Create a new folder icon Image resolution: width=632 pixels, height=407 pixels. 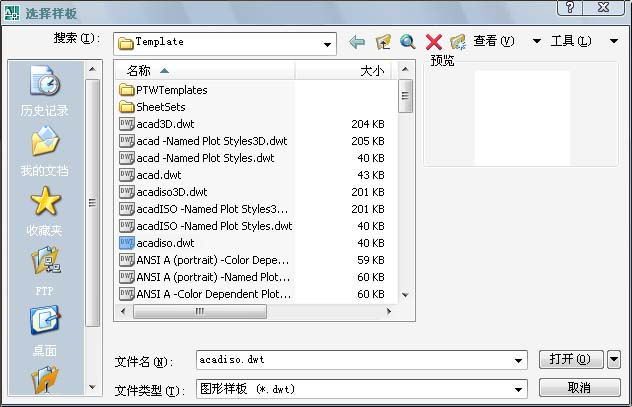(458, 42)
